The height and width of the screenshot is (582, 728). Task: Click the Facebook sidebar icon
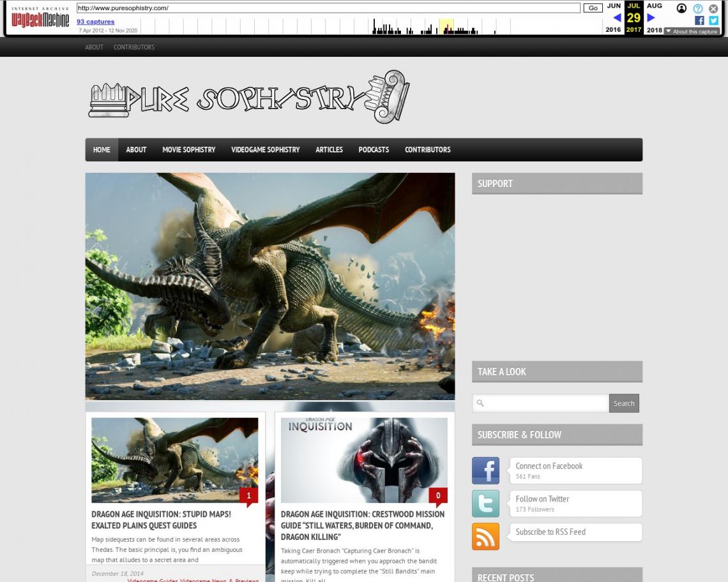pyautogui.click(x=485, y=470)
